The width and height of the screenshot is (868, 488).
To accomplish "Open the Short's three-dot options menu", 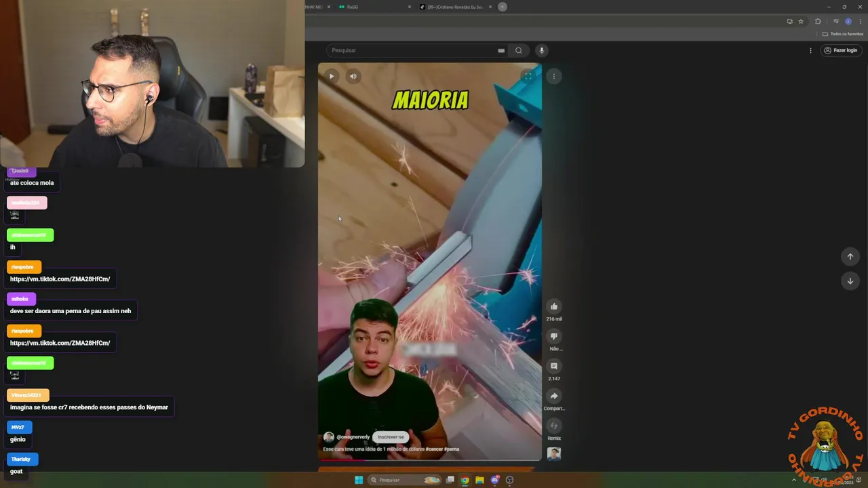I will (x=553, y=76).
